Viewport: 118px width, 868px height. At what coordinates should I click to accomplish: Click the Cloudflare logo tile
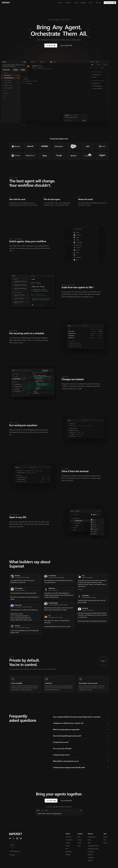88,155
